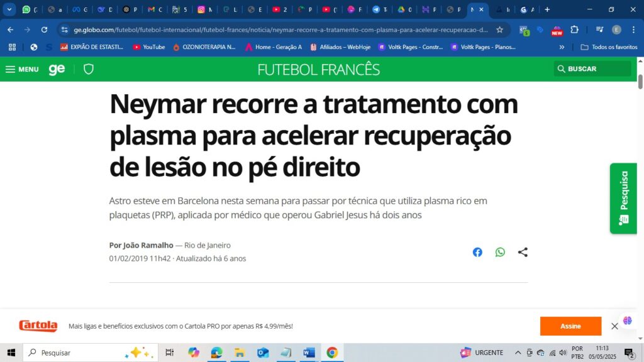Expand the tab search dropdown arrow
The image size is (644, 362).
click(x=9, y=9)
